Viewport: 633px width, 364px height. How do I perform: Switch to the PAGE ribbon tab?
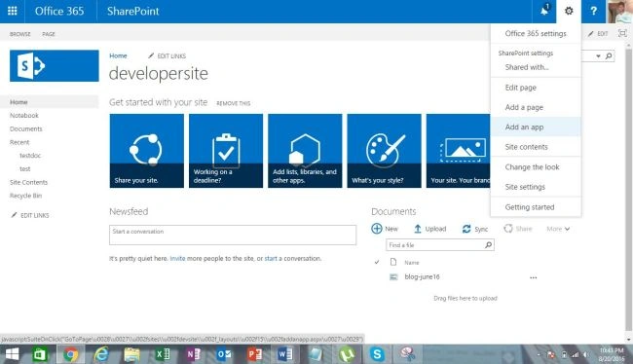(x=49, y=34)
